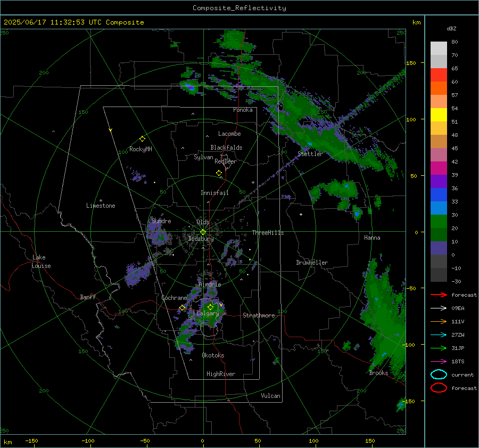This screenshot has width=479, height=448.
Task: Click the dBZ legend heading
Action: pos(451,28)
